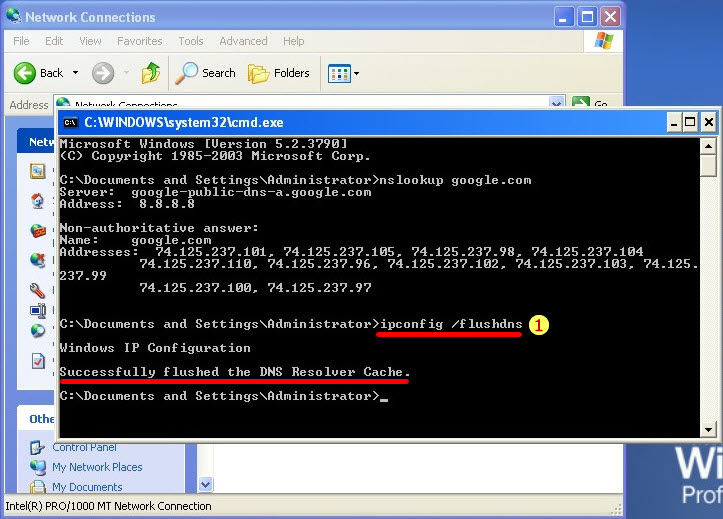
Task: Click the home network task icon
Action: click(x=37, y=201)
